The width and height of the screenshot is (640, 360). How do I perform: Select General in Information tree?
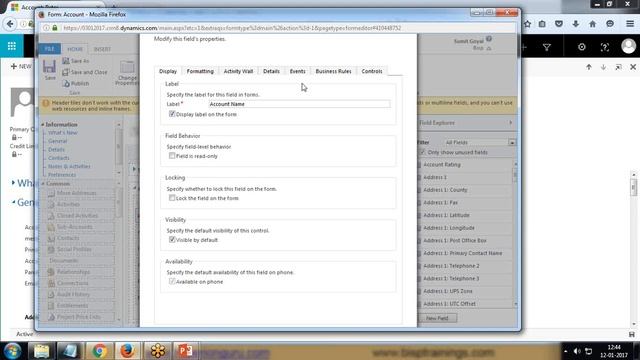tap(58, 141)
